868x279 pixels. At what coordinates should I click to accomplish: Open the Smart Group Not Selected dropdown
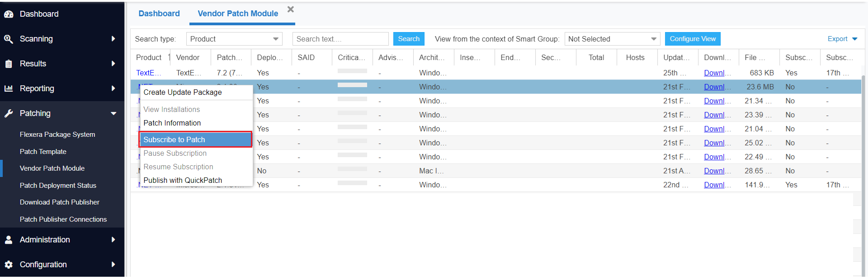pos(612,39)
